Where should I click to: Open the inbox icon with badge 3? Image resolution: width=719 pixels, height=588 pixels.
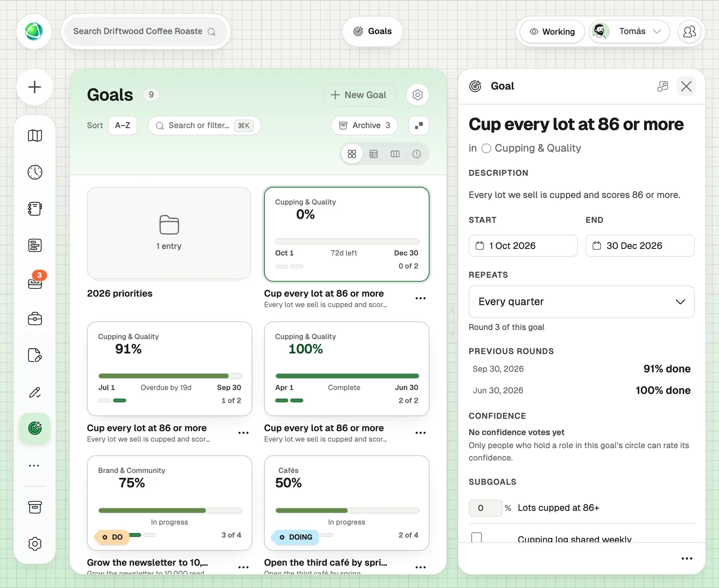(35, 282)
